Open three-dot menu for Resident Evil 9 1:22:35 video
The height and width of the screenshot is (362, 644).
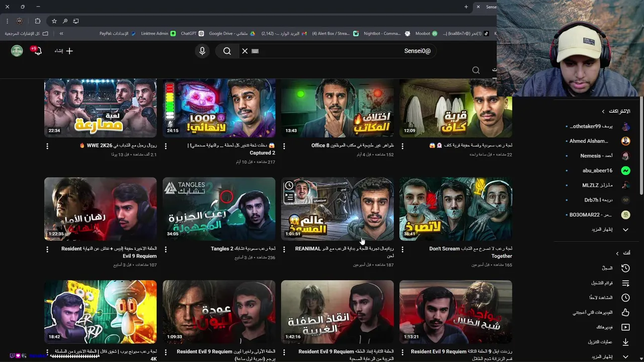[47, 249]
